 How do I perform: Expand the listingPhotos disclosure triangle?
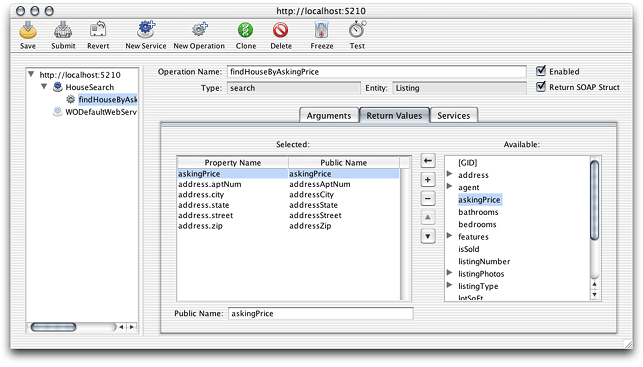coord(449,273)
